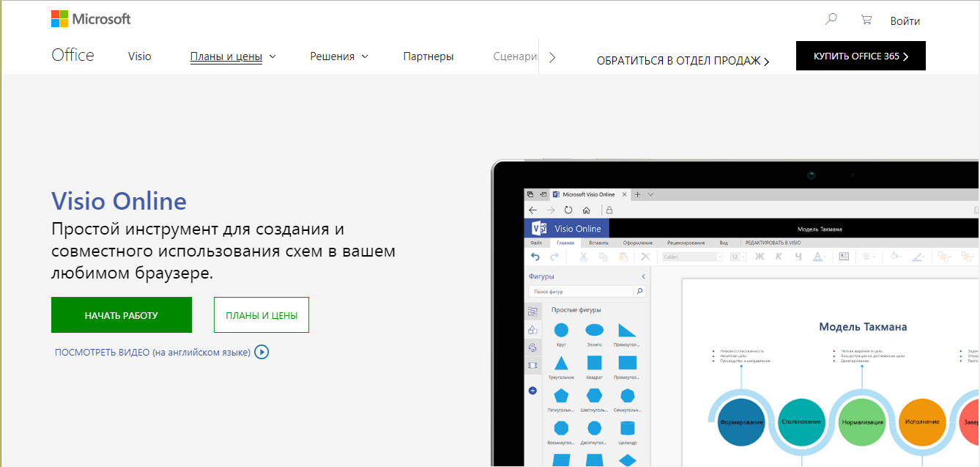Click the plus icon below the shapes sidebar
The height and width of the screenshot is (467, 980).
click(532, 391)
